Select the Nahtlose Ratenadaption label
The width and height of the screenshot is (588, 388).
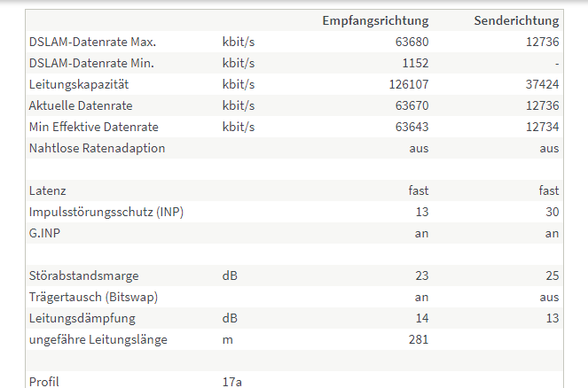98,149
